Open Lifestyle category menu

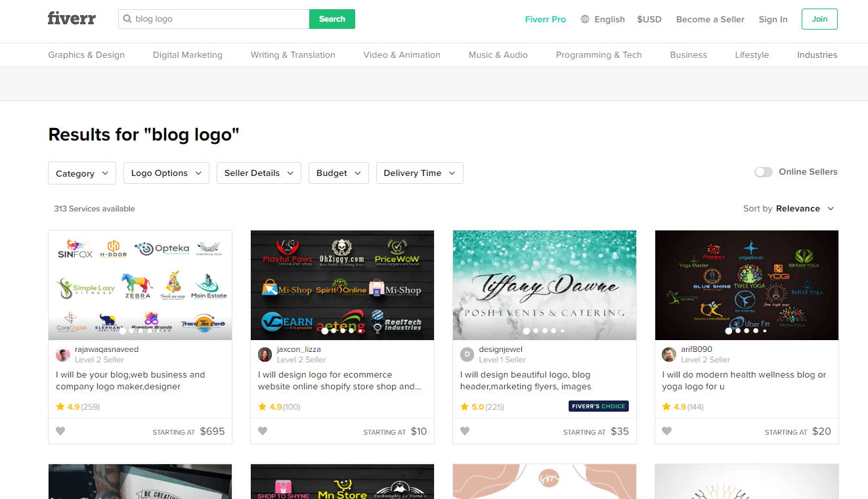click(x=752, y=55)
